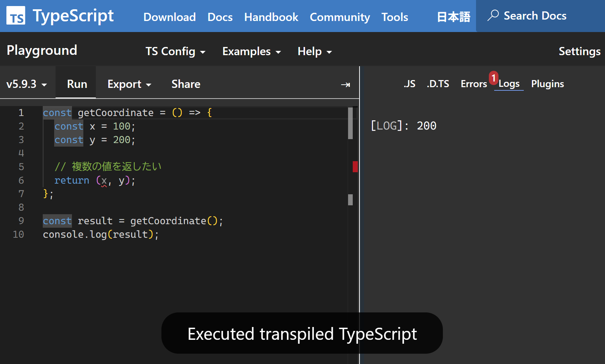Screen dimensions: 605x364
Task: Click the value 100 on line 2
Action: coord(121,126)
